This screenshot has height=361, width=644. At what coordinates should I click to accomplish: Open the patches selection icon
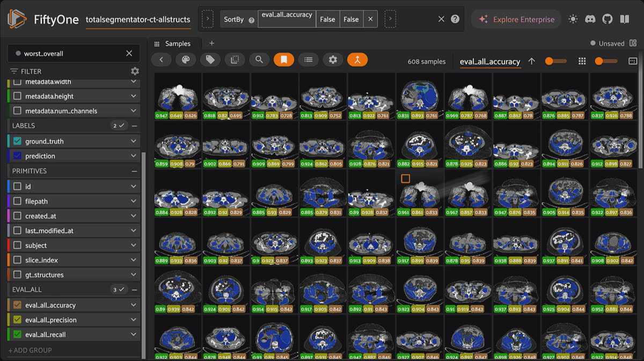235,60
